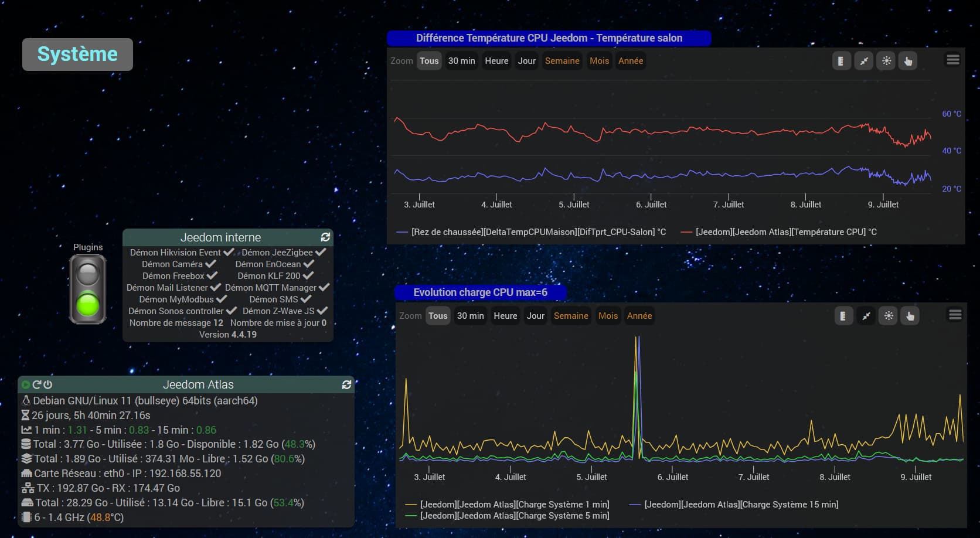Click the green start icon on Jeedom Atlas
Image resolution: width=980 pixels, height=538 pixels.
[25, 385]
